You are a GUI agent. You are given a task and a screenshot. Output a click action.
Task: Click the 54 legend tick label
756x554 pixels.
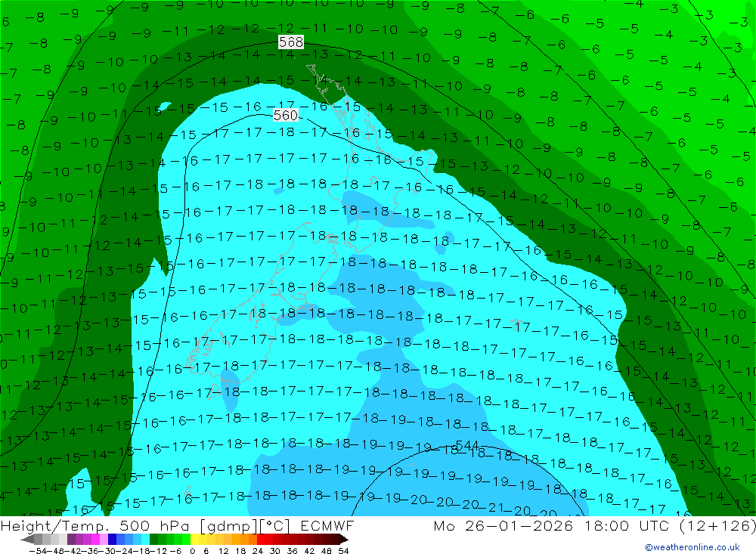click(x=343, y=551)
